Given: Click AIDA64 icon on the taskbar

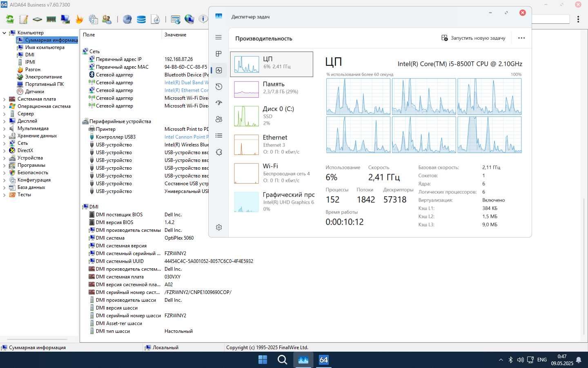Looking at the screenshot, I should [x=323, y=360].
